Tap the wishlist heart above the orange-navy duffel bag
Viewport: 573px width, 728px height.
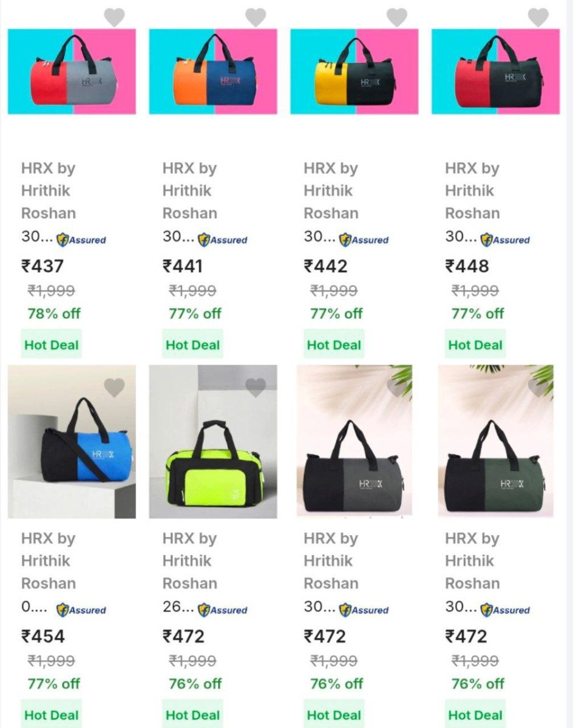click(256, 17)
